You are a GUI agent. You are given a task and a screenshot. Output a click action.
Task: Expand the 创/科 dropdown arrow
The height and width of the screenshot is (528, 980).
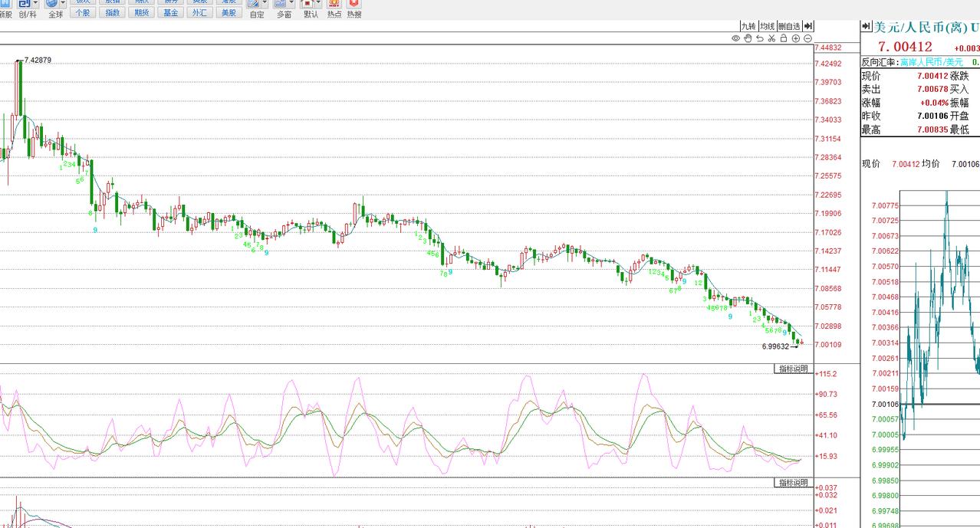tap(35, 4)
